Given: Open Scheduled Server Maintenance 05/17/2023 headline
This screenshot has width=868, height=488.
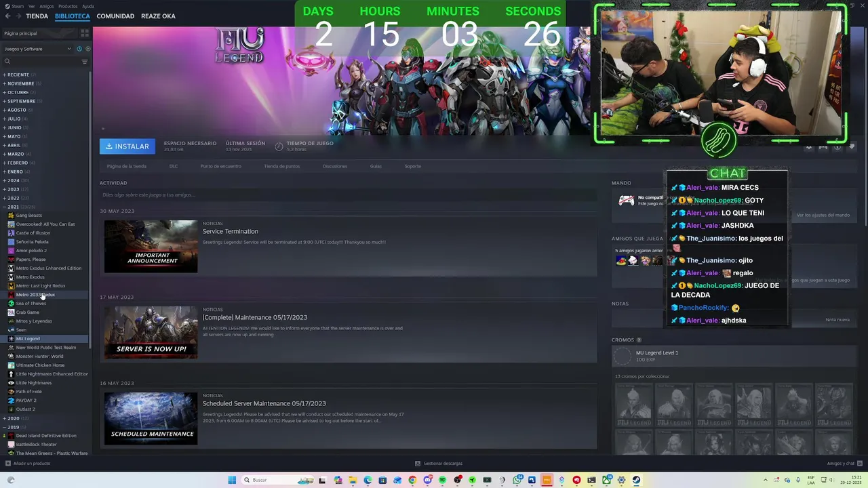Looking at the screenshot, I should tap(264, 403).
